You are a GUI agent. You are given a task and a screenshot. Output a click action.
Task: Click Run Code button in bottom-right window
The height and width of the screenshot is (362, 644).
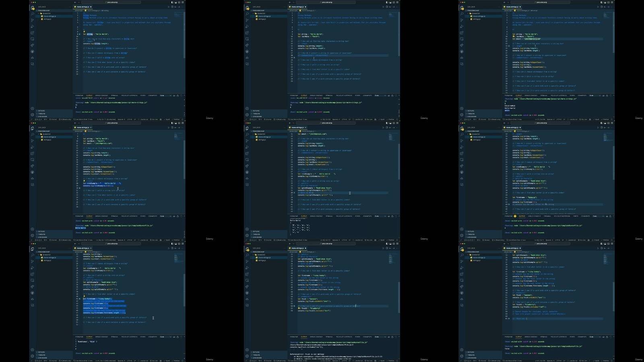[x=598, y=248]
